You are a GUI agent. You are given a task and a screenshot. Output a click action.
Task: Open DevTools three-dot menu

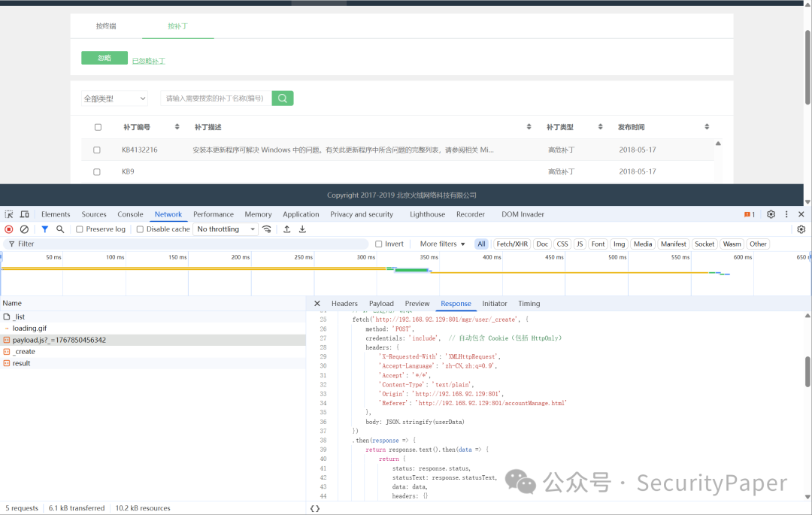pyautogui.click(x=786, y=214)
